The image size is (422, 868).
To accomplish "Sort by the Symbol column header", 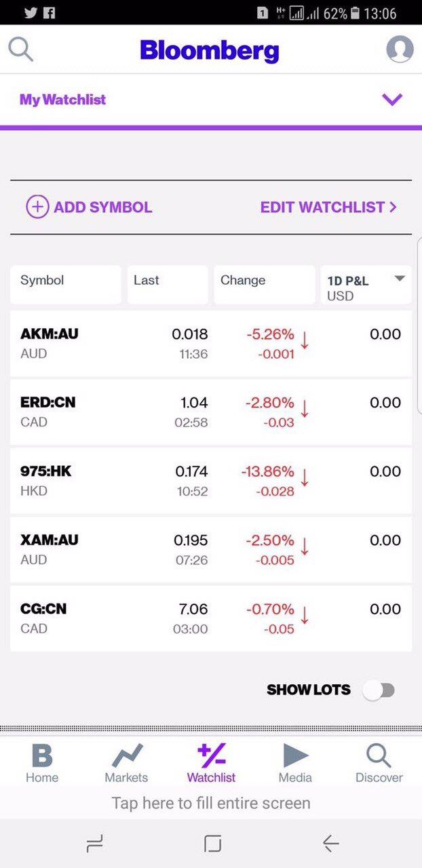I will click(x=66, y=284).
